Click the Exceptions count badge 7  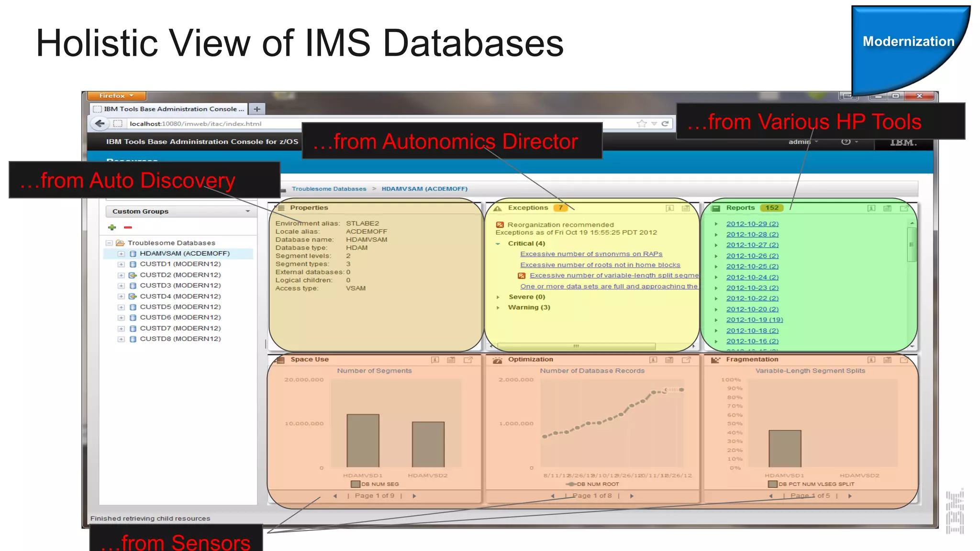point(560,208)
